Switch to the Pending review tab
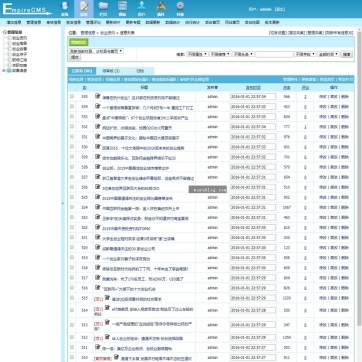Viewport: 362px width, 362px height. coord(111,71)
